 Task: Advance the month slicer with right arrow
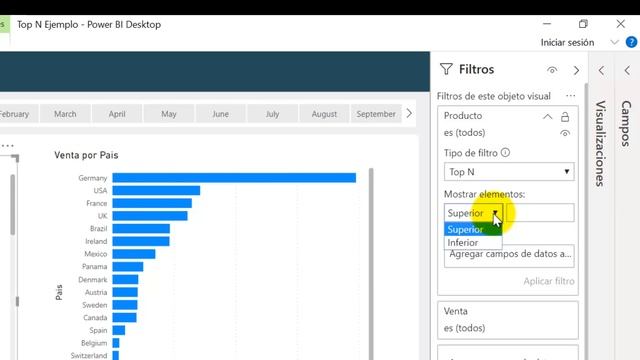tap(409, 113)
